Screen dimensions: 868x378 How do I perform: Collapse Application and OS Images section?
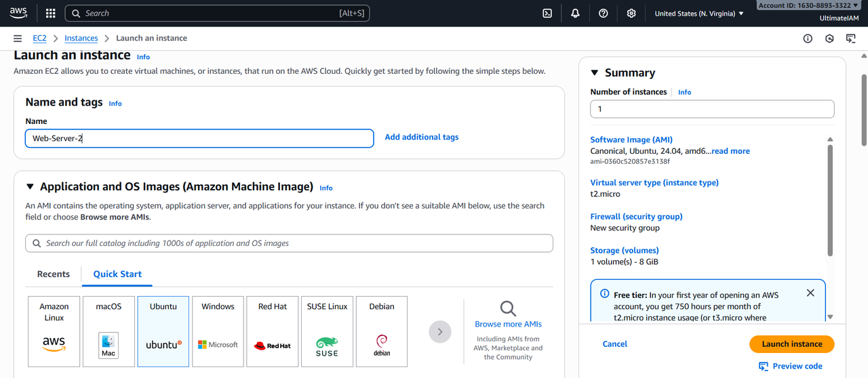(x=30, y=187)
